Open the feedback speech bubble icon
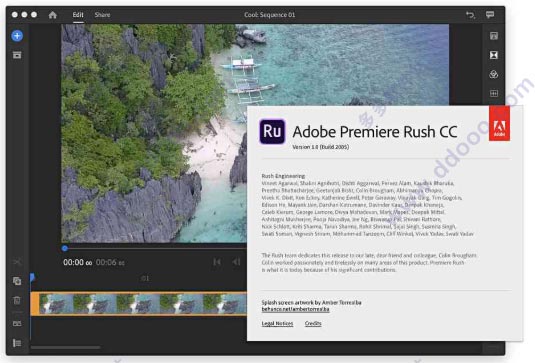 tap(490, 15)
